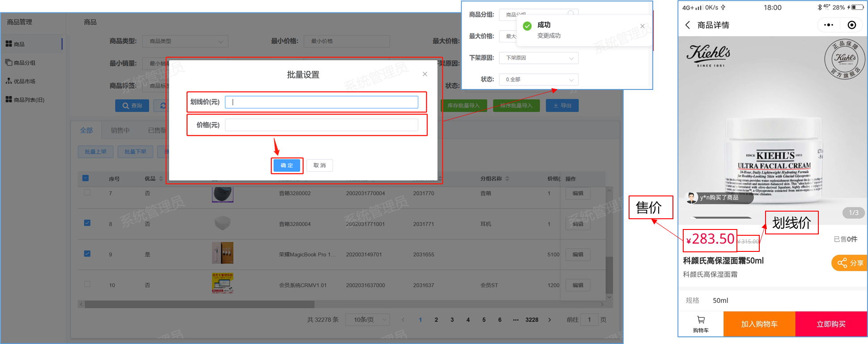Sort table by the 分组名称 column arrows
Screen dimensions: 868x344
point(507,178)
